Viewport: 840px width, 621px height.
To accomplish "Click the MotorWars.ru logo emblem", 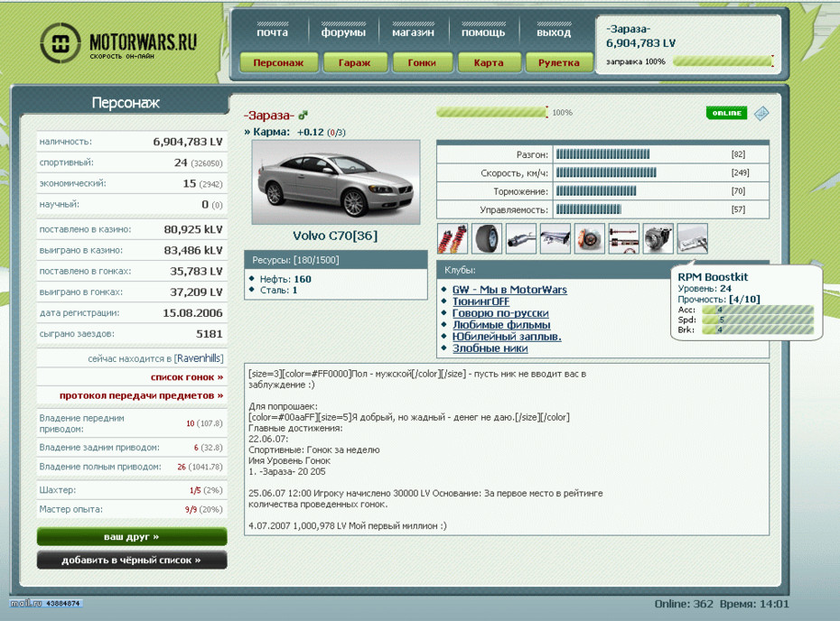I will click(x=60, y=42).
